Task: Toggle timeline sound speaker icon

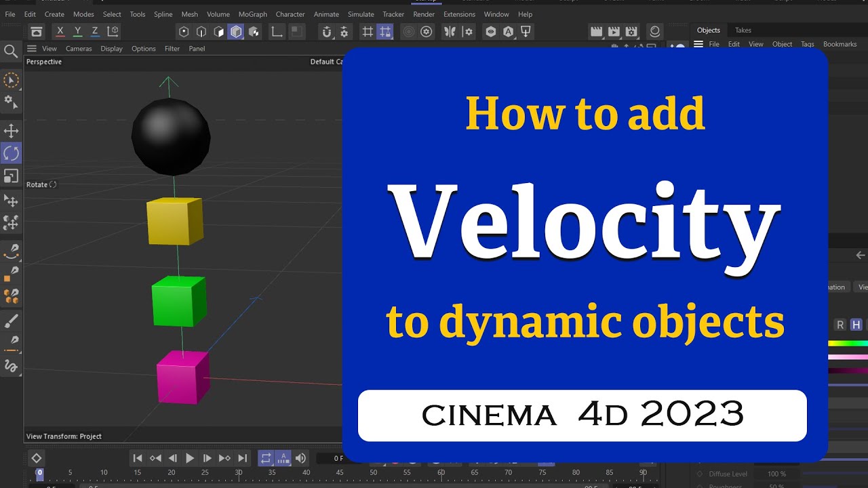Action: point(300,458)
